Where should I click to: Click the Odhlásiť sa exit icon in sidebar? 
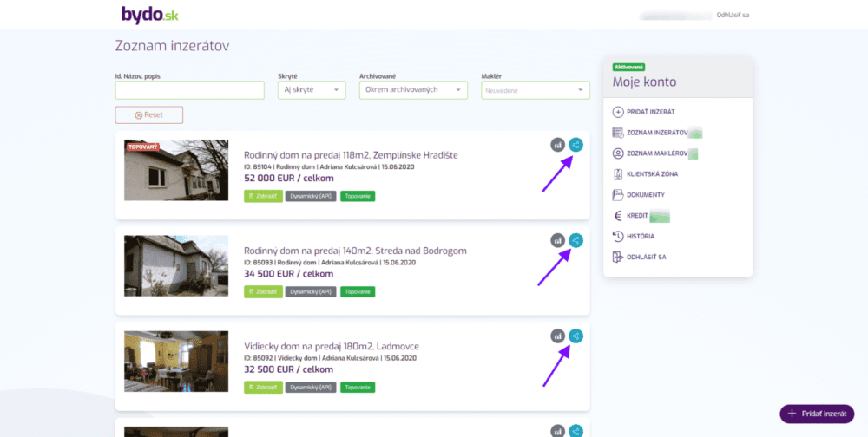coord(618,258)
